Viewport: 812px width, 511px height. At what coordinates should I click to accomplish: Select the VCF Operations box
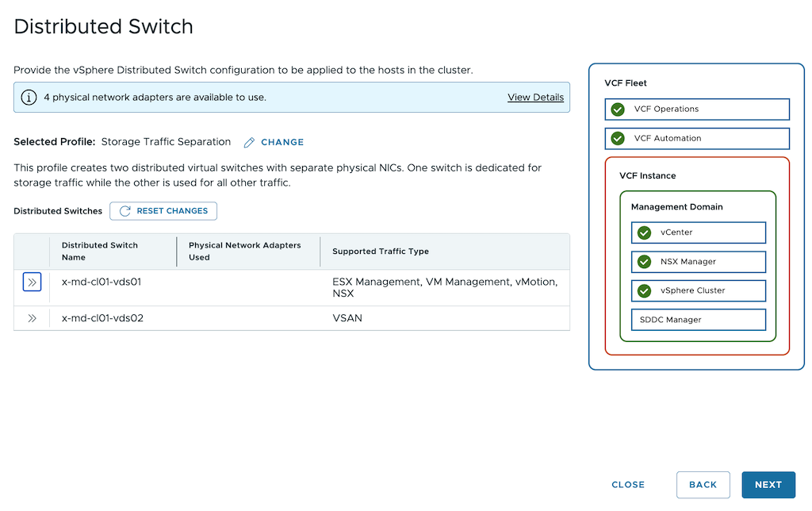(697, 109)
